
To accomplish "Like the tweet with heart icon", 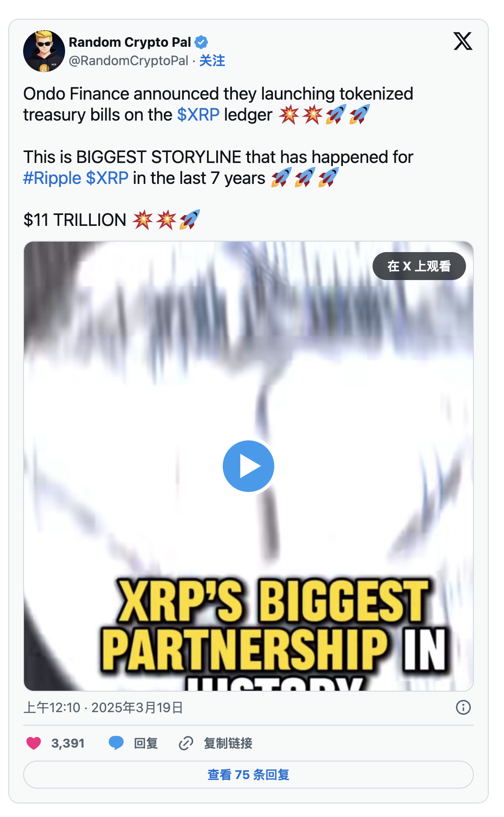I will 34,743.
